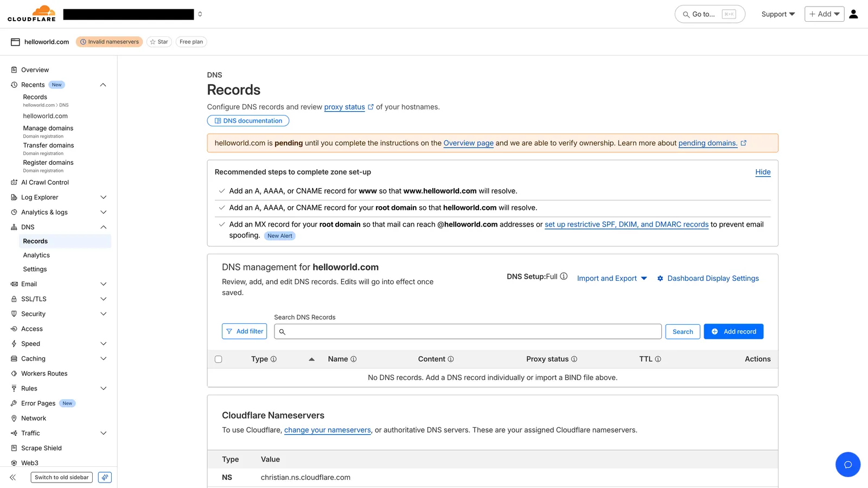
Task: Expand the SSL/TLS section
Action: [x=103, y=299]
